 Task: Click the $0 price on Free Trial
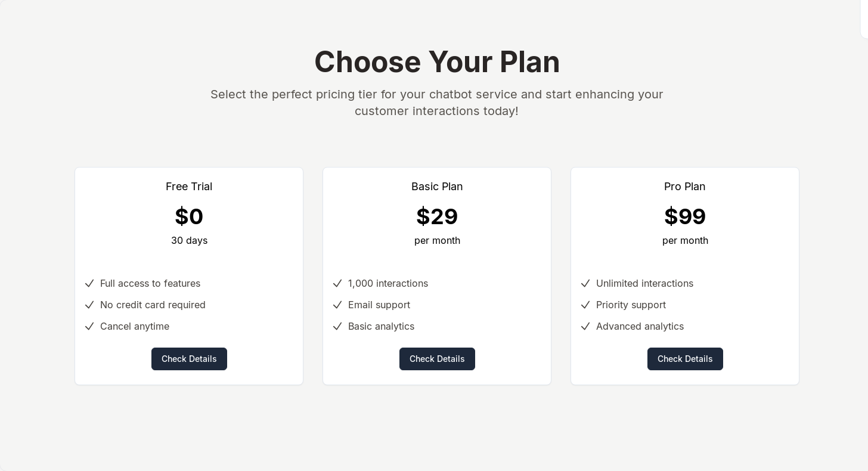coord(189,216)
